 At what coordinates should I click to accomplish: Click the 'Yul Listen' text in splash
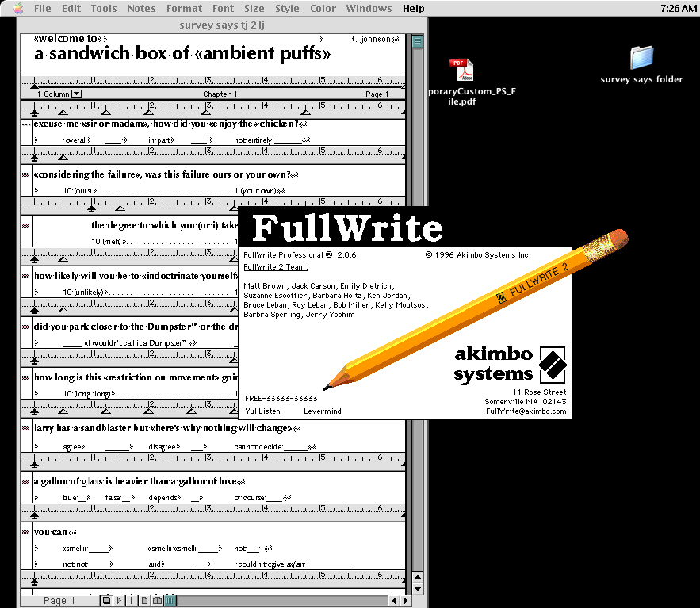pos(262,411)
